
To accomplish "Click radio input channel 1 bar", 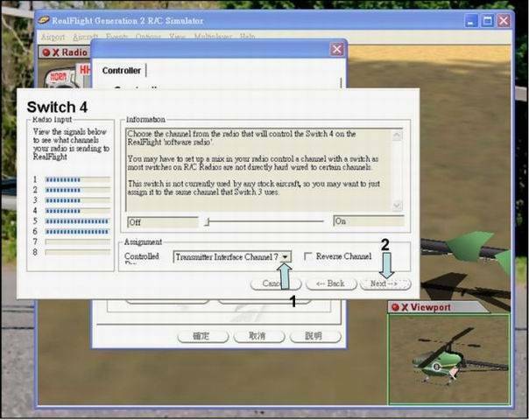I will coord(78,179).
